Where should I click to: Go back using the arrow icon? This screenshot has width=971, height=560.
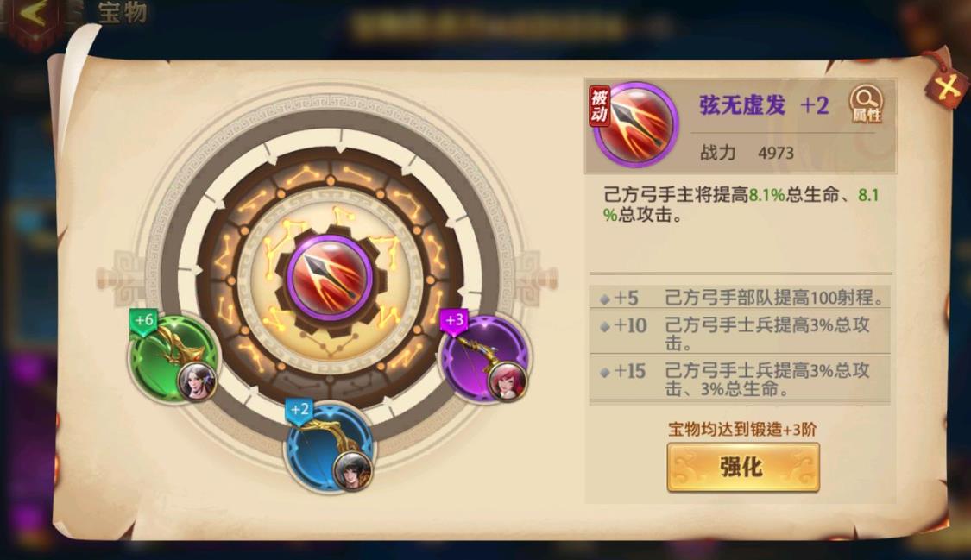point(34,17)
